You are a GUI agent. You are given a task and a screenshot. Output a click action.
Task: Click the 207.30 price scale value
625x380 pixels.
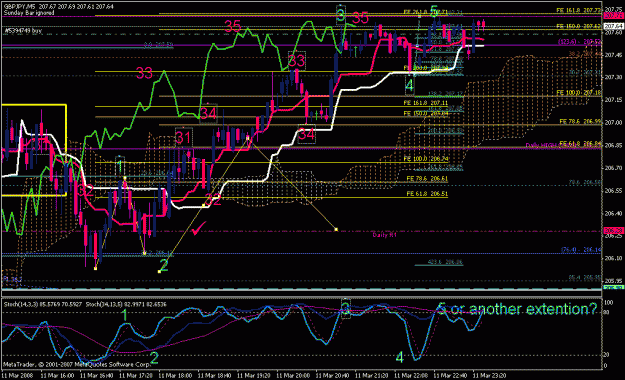613,77
